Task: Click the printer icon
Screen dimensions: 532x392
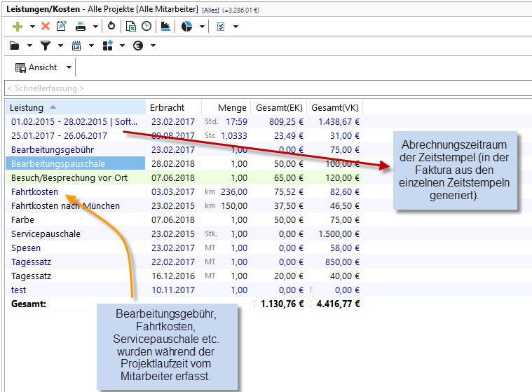Action: click(x=81, y=26)
